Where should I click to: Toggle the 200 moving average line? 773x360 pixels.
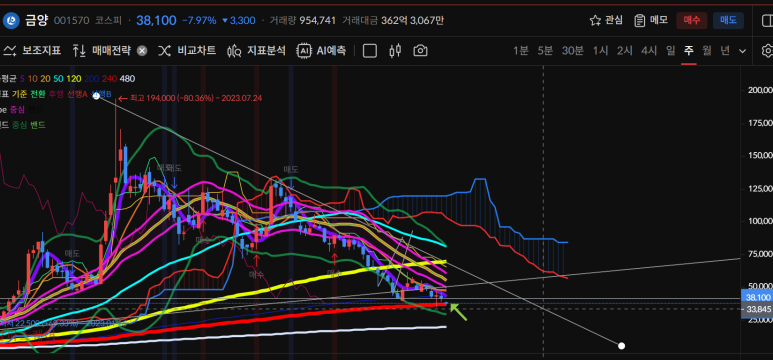tap(91, 78)
